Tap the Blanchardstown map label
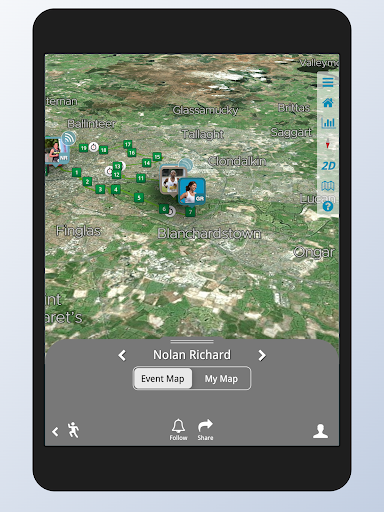Viewport: 384px width, 512px height. click(209, 233)
